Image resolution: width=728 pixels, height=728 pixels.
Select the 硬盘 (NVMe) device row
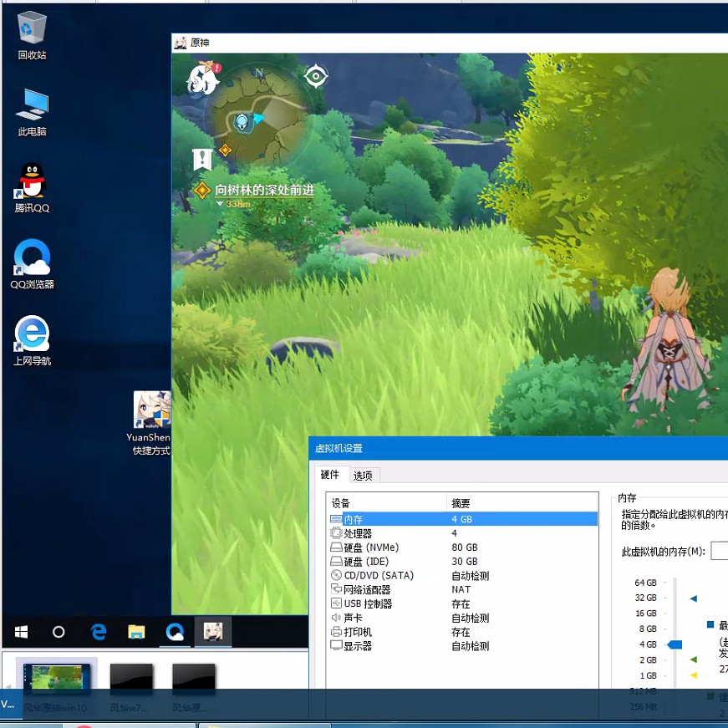(463, 547)
